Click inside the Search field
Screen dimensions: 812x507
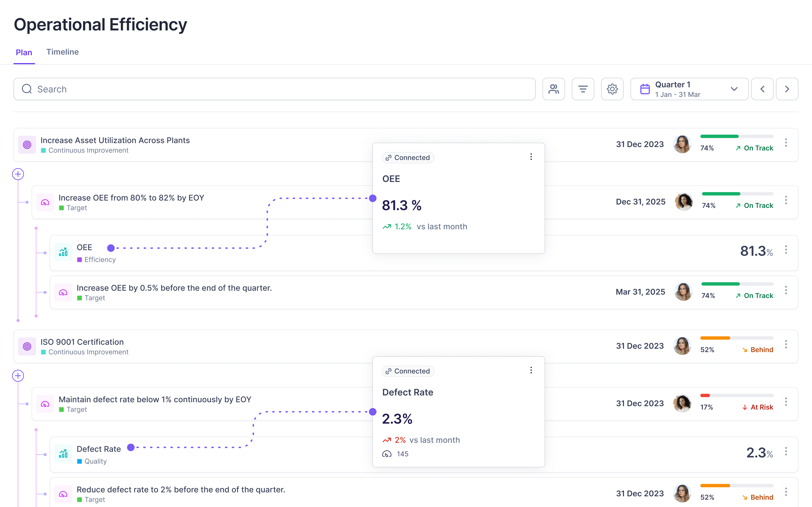coord(134,89)
